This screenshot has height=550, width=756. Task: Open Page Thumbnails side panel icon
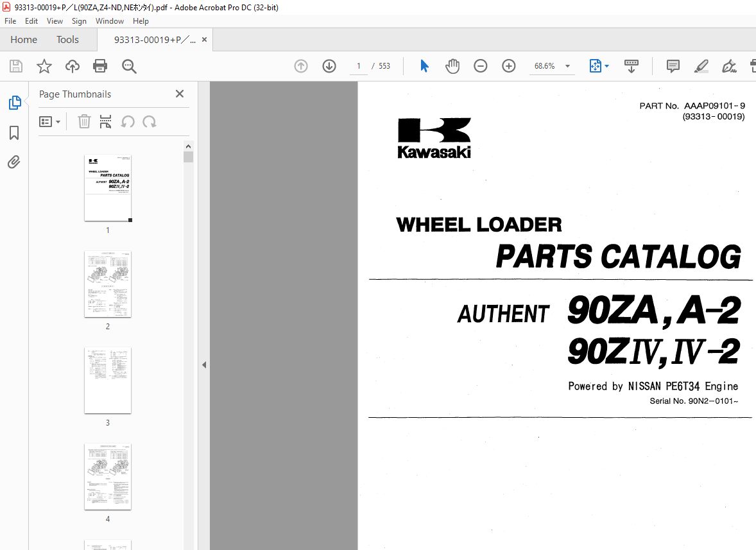pos(15,103)
